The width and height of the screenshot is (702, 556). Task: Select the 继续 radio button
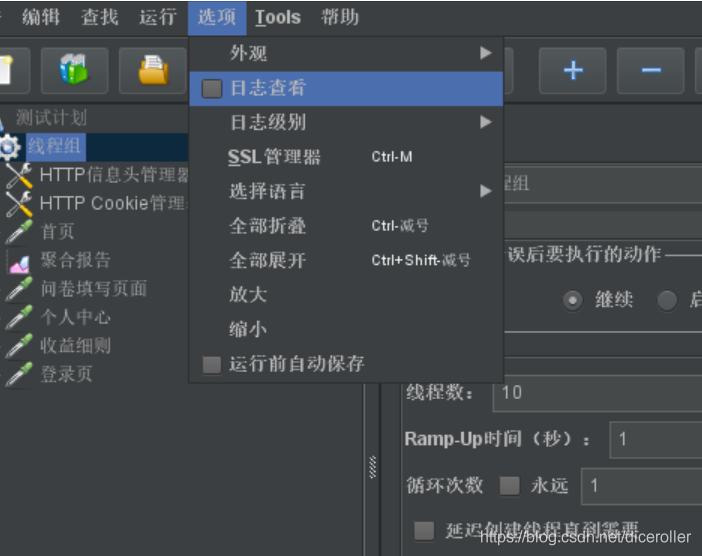click(573, 300)
